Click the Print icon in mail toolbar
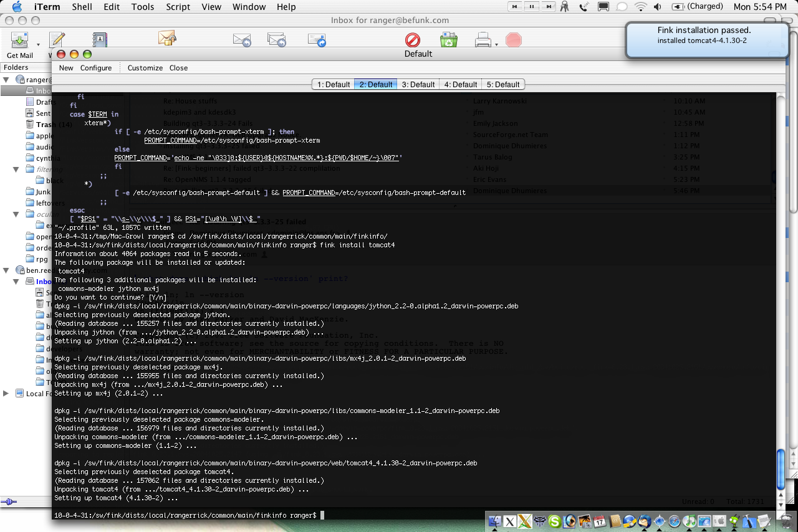The width and height of the screenshot is (798, 532). 484,40
